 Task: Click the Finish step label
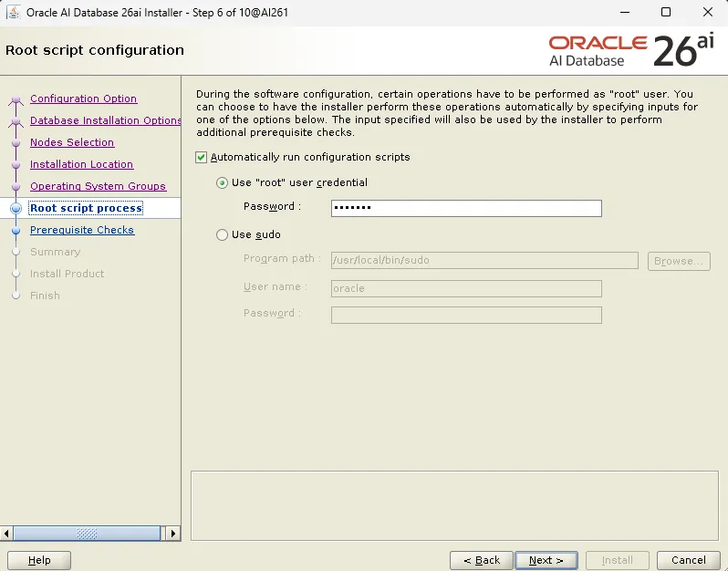45,296
